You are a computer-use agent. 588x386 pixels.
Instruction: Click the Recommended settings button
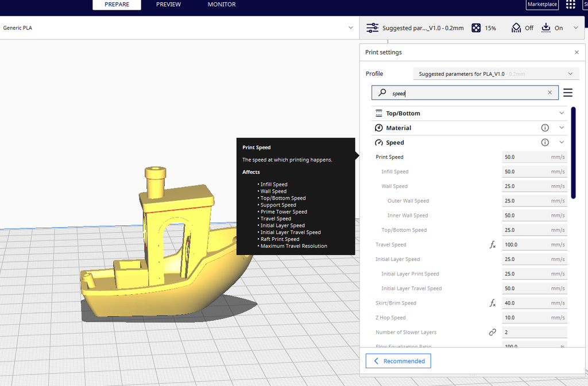[398, 360]
